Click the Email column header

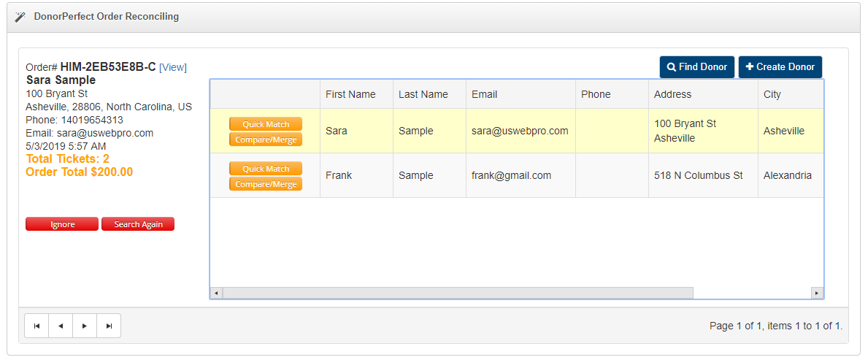click(484, 94)
